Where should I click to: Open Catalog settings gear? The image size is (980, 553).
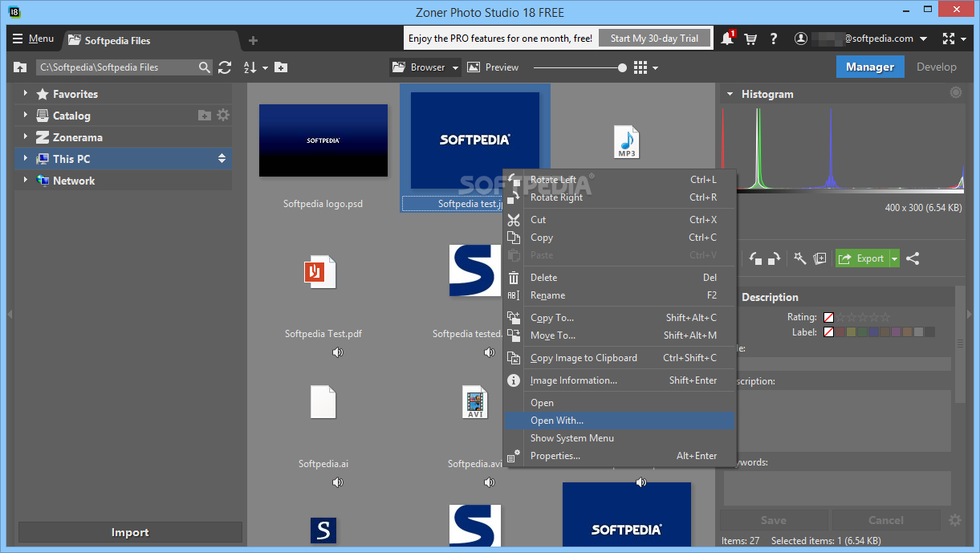[223, 115]
